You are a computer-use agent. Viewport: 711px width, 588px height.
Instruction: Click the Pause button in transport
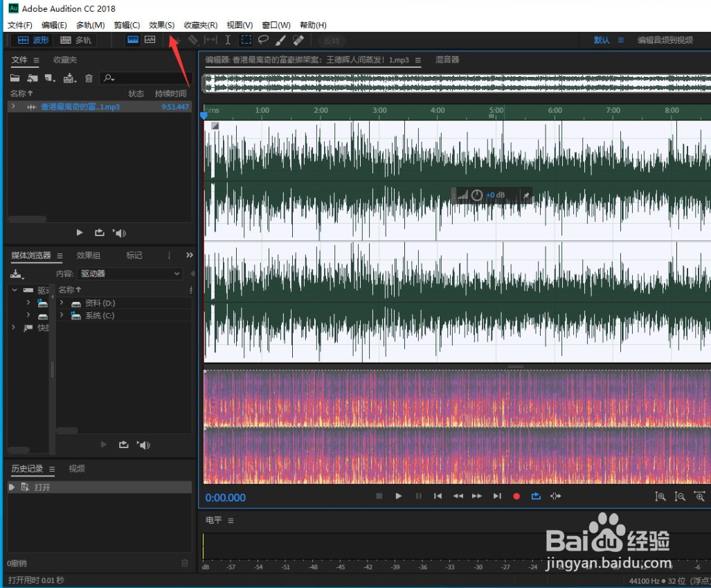click(419, 496)
